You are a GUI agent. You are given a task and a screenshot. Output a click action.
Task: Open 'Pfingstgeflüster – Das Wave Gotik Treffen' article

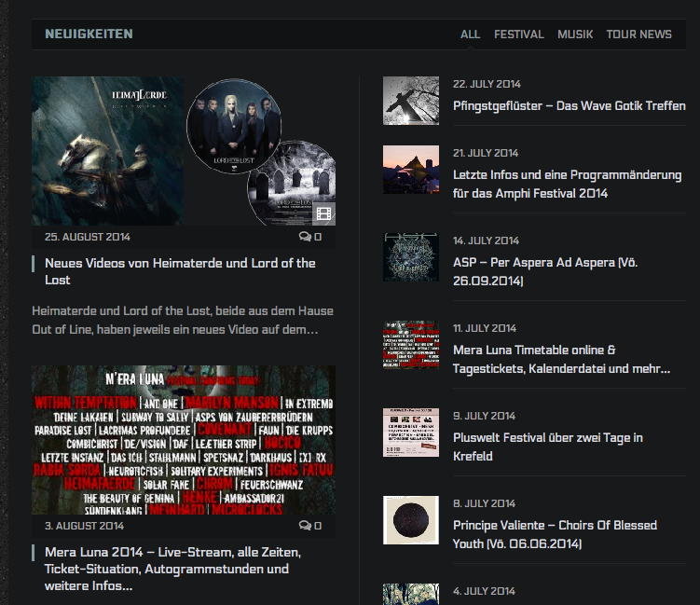pos(570,106)
